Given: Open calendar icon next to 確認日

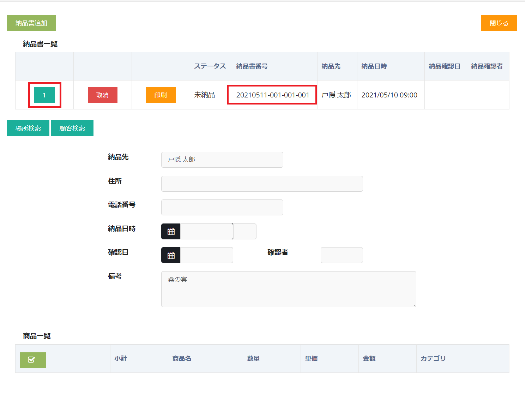Looking at the screenshot, I should (x=171, y=255).
